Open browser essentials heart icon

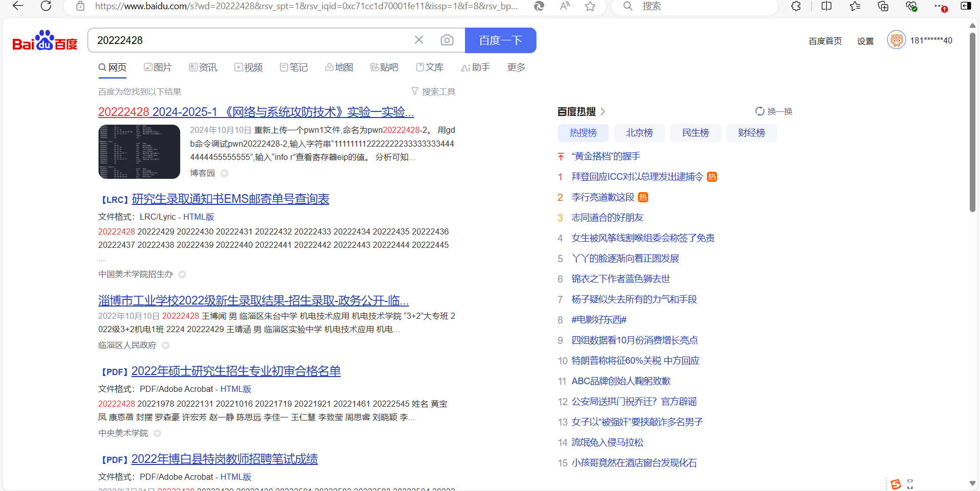tap(912, 6)
